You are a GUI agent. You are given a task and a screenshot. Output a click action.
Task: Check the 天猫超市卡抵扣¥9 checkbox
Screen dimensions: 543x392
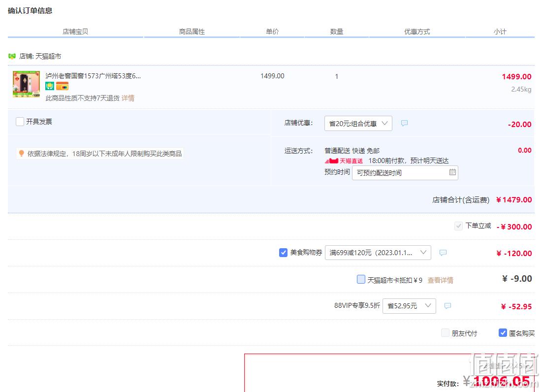tap(361, 279)
